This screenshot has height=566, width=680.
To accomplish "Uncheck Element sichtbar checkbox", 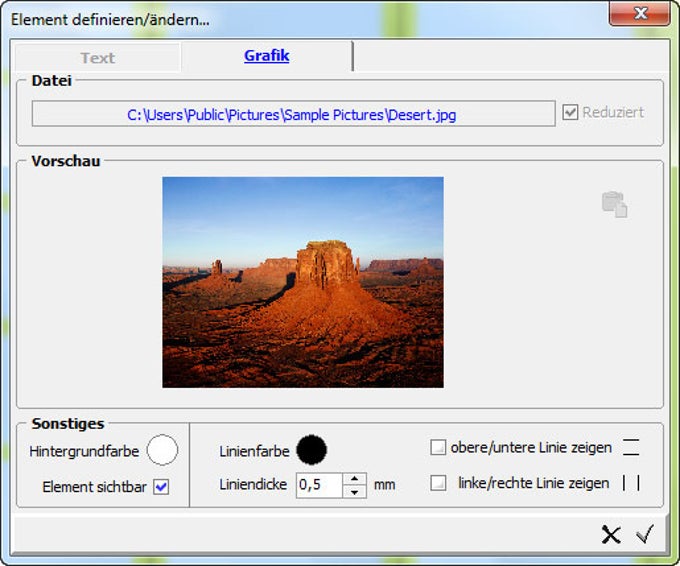I will coord(161,487).
